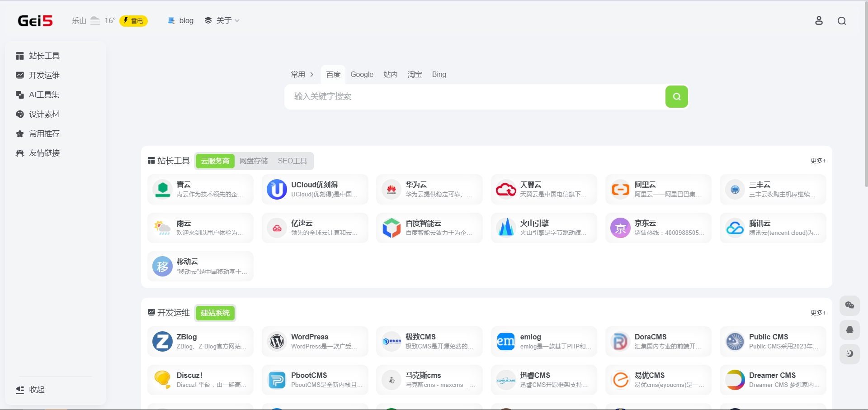Expand the 关于 dropdown menu
The width and height of the screenshot is (868, 410).
click(x=222, y=20)
